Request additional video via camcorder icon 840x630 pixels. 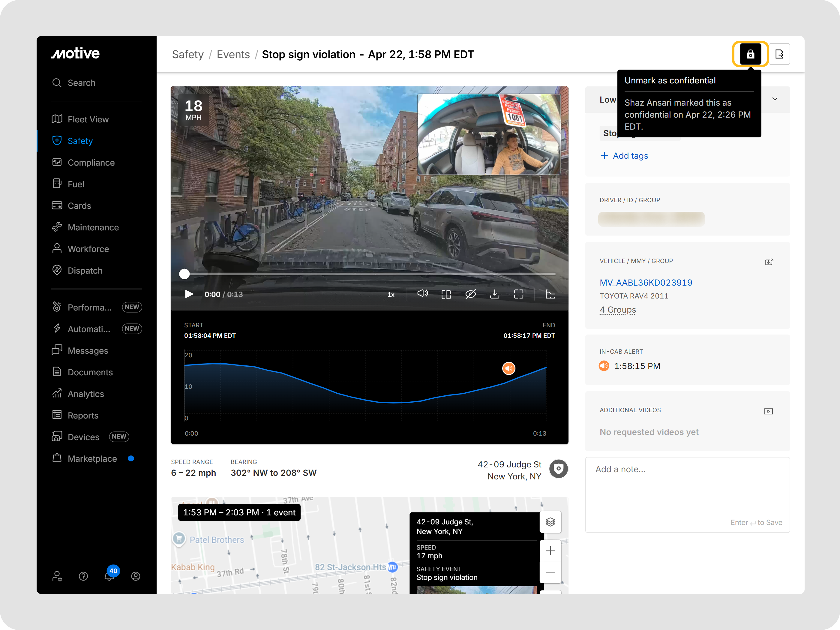click(768, 411)
